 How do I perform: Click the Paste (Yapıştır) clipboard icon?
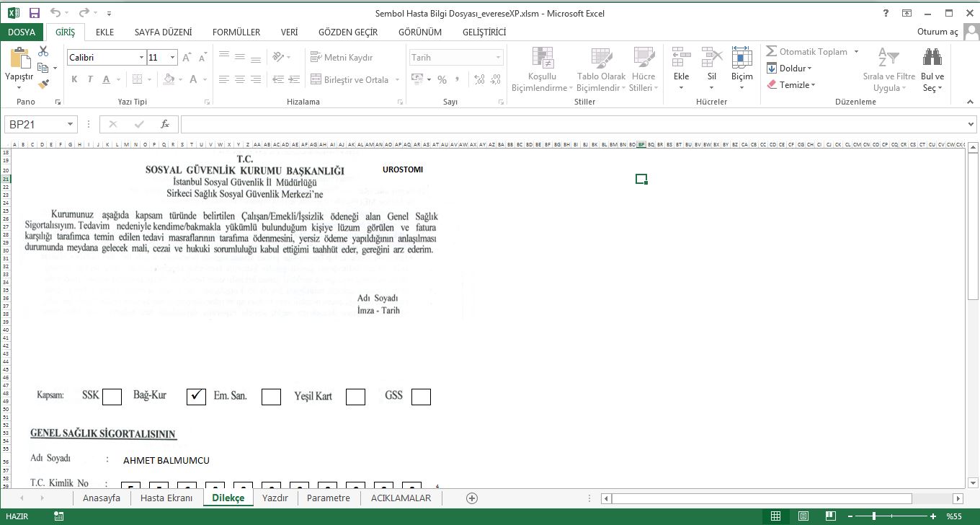[19, 59]
